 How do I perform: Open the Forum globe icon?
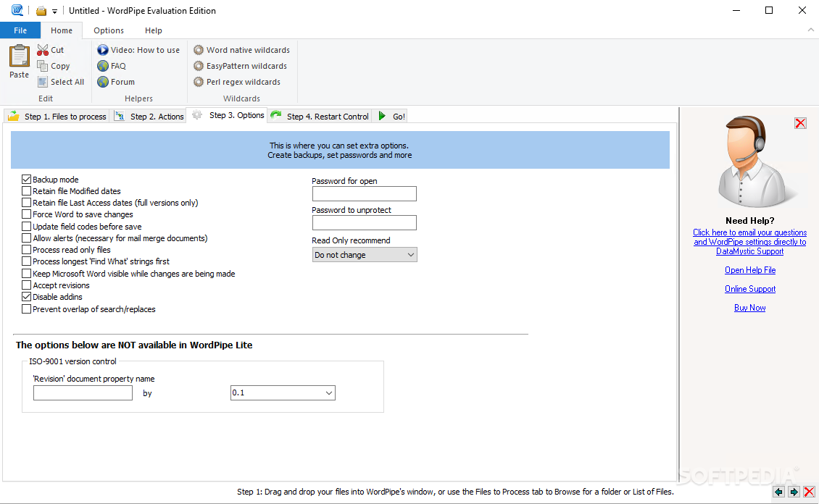coord(103,82)
